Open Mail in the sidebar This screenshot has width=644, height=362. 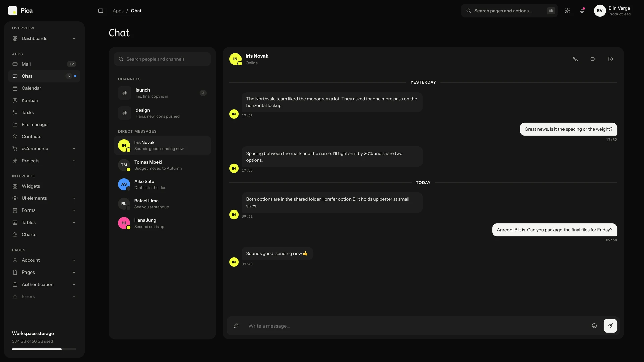[44, 64]
